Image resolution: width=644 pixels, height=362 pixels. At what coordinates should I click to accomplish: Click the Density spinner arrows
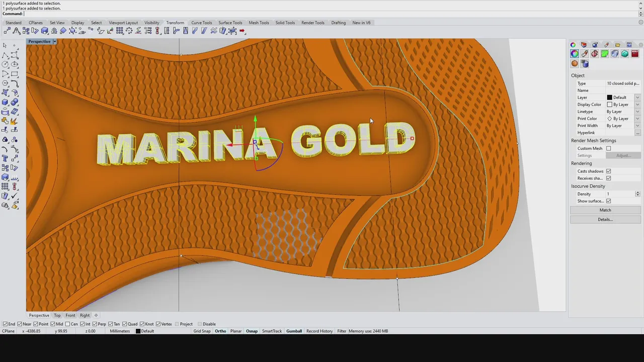(x=637, y=194)
